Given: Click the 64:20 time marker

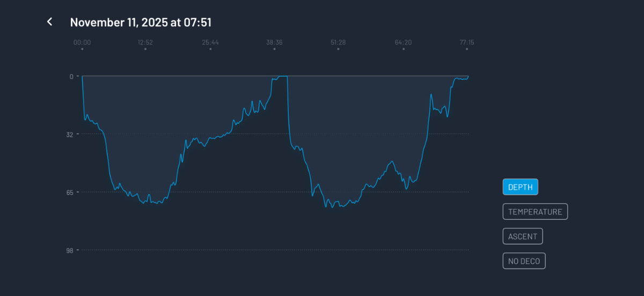Looking at the screenshot, I should [403, 43].
